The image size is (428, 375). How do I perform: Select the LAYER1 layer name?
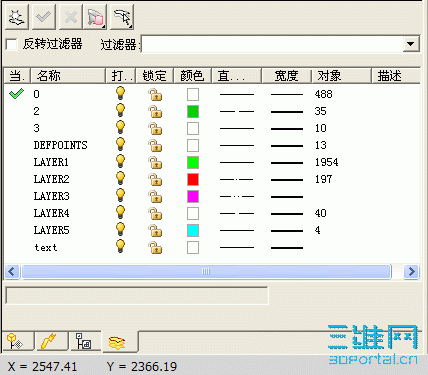(x=51, y=162)
